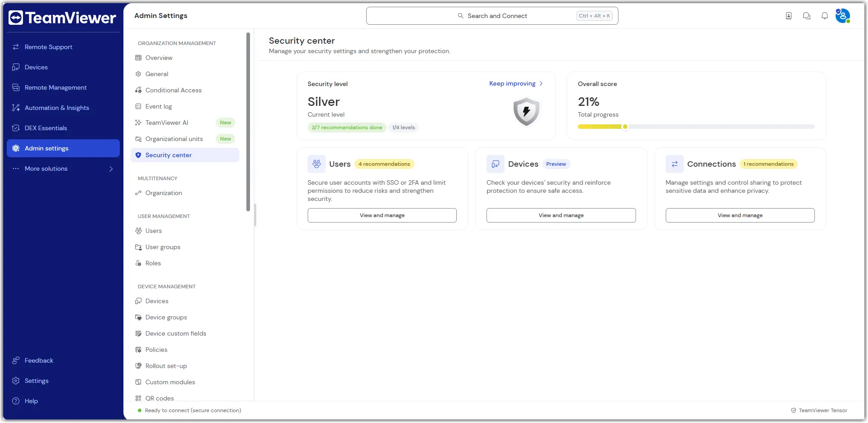Viewport: 868px width, 423px height.
Task: Click the Remote Management icon in sidebar
Action: (x=16, y=87)
